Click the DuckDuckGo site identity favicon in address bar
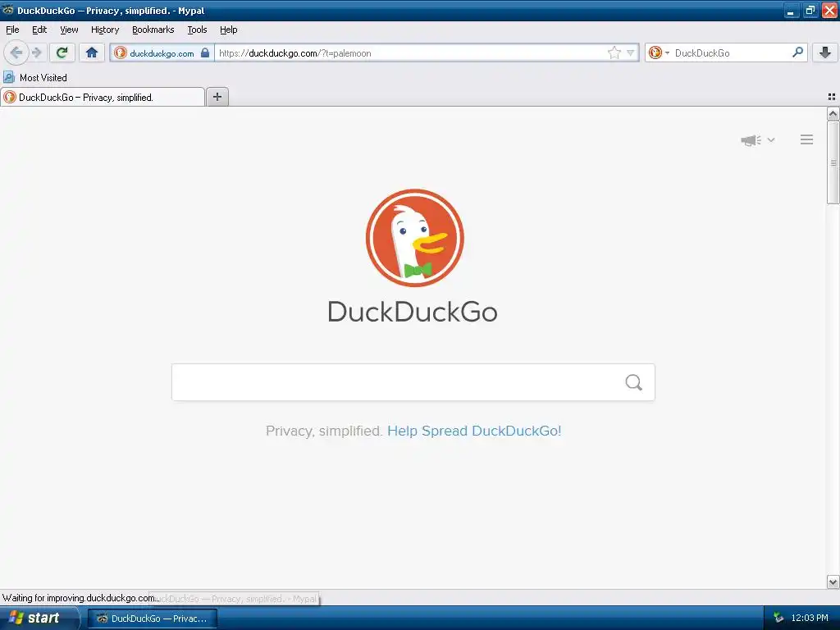 pyautogui.click(x=121, y=52)
